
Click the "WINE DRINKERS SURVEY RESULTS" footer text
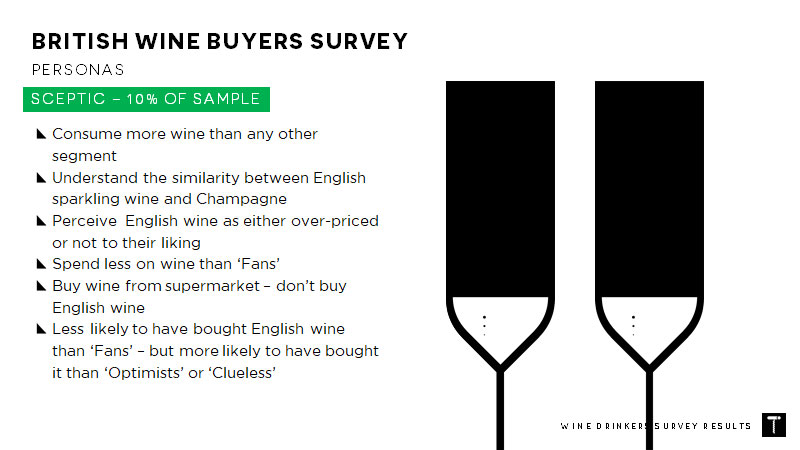pos(655,426)
